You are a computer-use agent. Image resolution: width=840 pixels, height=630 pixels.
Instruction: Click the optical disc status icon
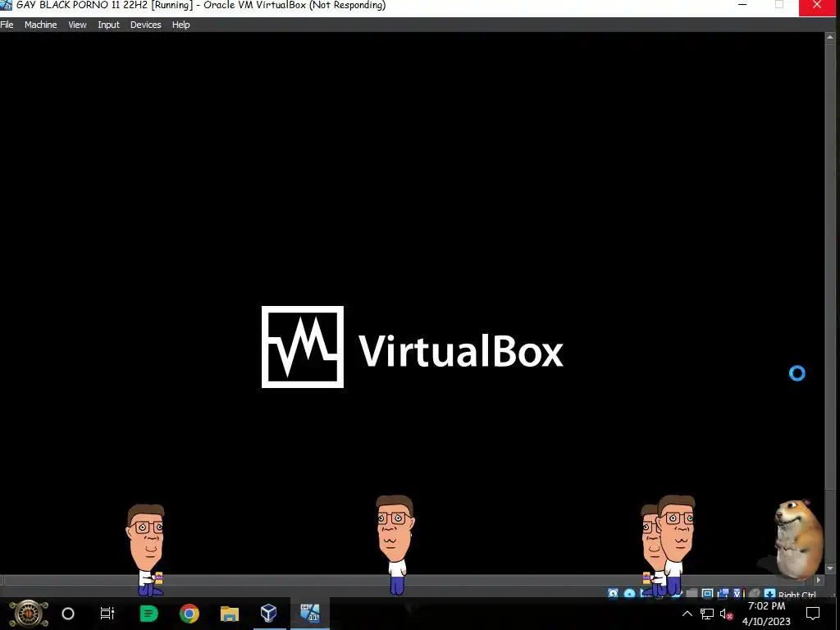coord(630,594)
